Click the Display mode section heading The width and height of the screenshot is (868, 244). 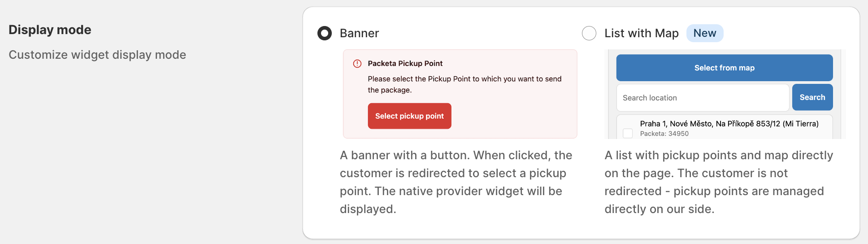pyautogui.click(x=50, y=30)
